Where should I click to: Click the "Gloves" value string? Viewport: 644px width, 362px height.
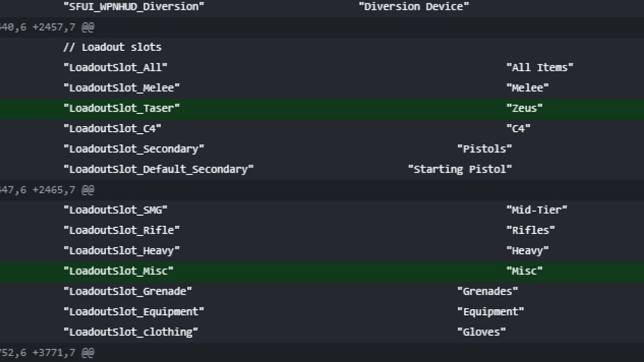coord(481,332)
